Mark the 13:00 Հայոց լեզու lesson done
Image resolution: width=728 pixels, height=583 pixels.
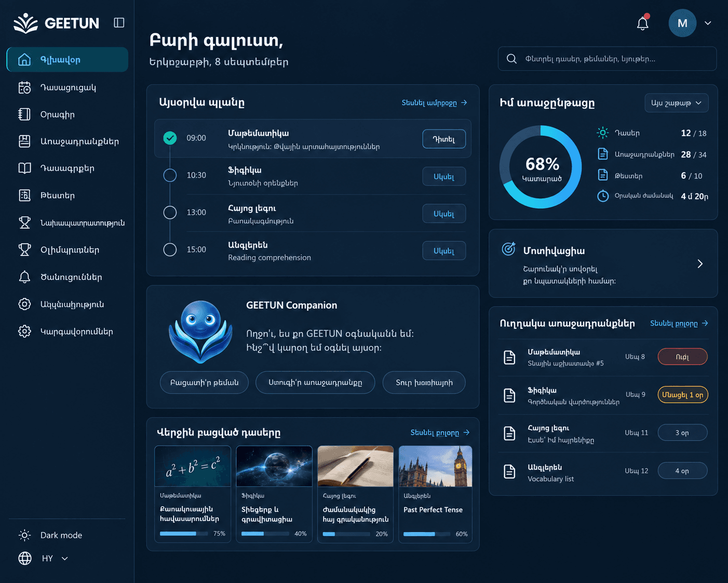(x=170, y=213)
